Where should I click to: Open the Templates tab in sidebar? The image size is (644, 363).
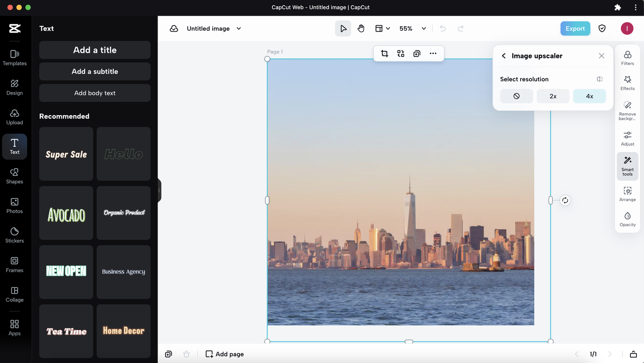pyautogui.click(x=15, y=57)
